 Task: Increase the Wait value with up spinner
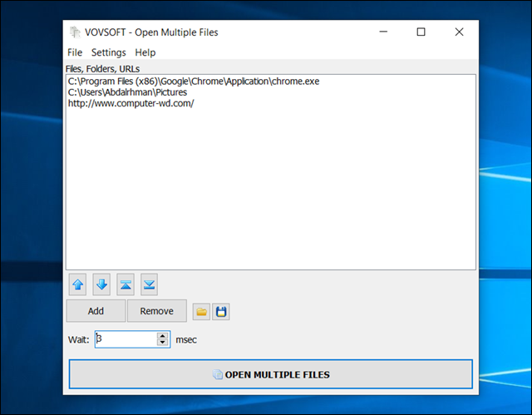pyautogui.click(x=163, y=336)
